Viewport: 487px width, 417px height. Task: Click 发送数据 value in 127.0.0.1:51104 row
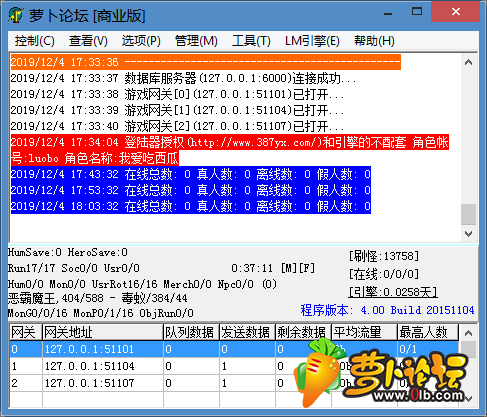247,366
